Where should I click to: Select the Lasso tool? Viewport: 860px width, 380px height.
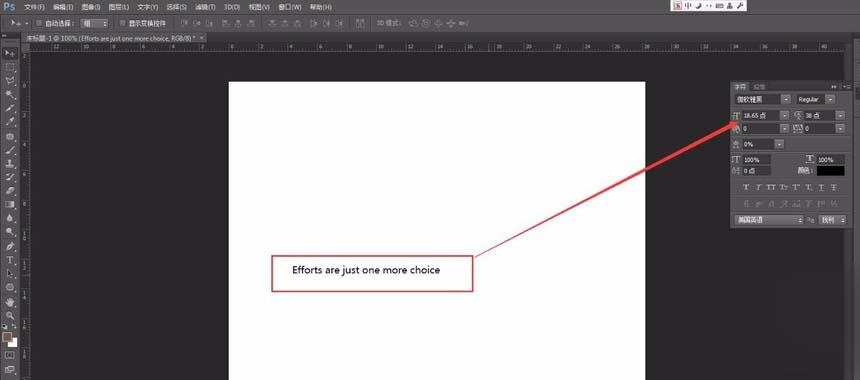(x=10, y=81)
